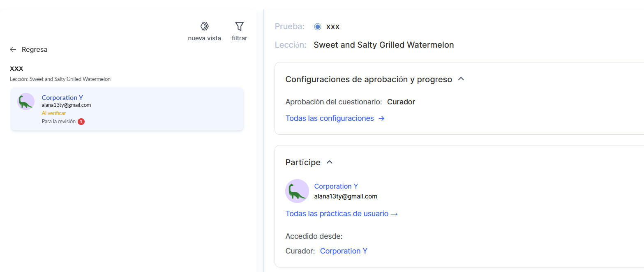Open Todas las configuraciones link
This screenshot has height=272, width=644.
(x=330, y=118)
